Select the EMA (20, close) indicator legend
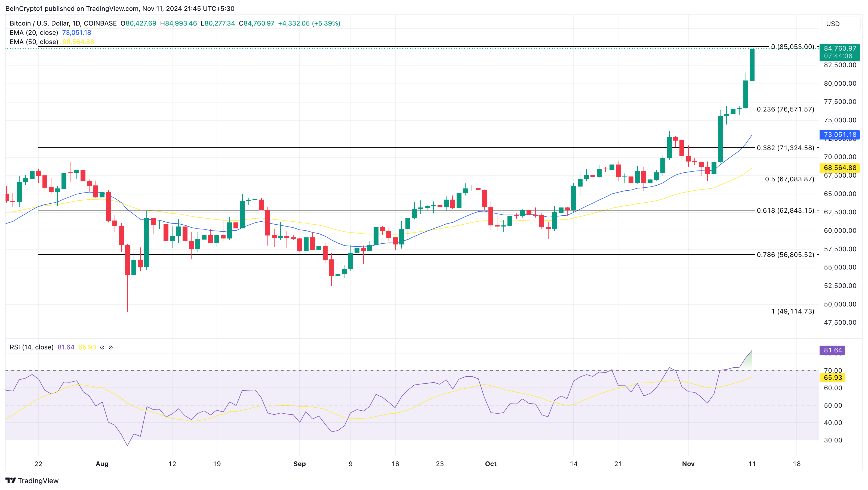This screenshot has height=490, width=868. coord(34,33)
